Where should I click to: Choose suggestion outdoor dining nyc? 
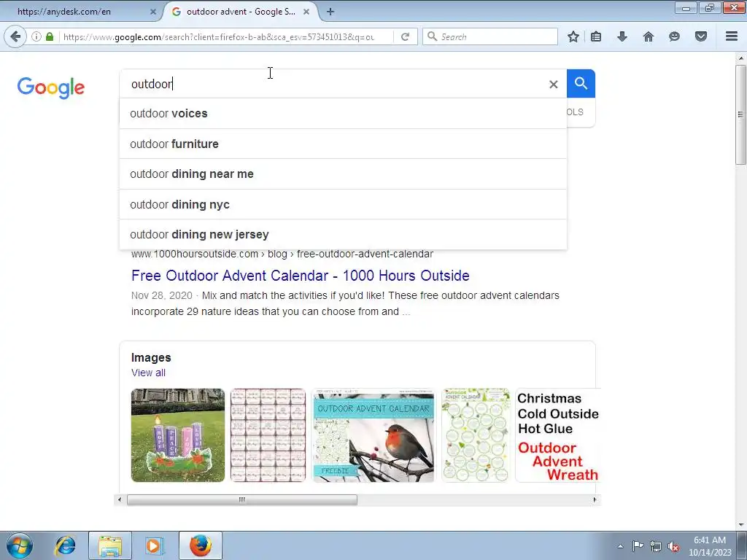tap(343, 204)
